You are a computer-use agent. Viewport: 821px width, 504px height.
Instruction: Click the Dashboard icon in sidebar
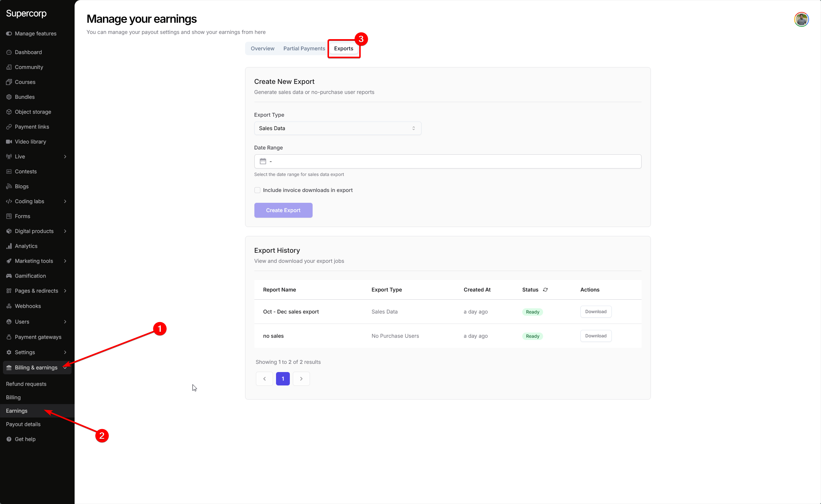coord(9,52)
